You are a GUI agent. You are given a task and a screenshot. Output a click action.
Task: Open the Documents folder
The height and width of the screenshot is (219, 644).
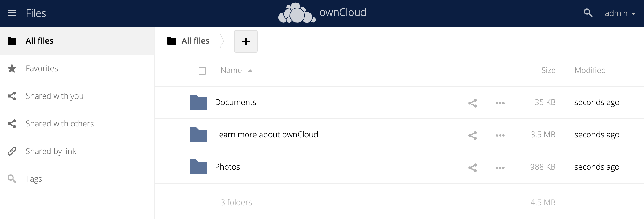pyautogui.click(x=235, y=102)
